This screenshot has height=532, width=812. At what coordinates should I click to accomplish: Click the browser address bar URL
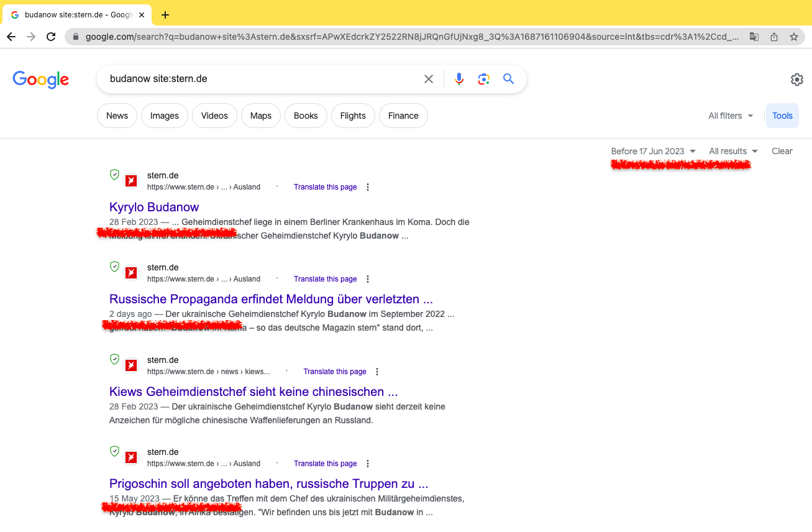coord(412,37)
